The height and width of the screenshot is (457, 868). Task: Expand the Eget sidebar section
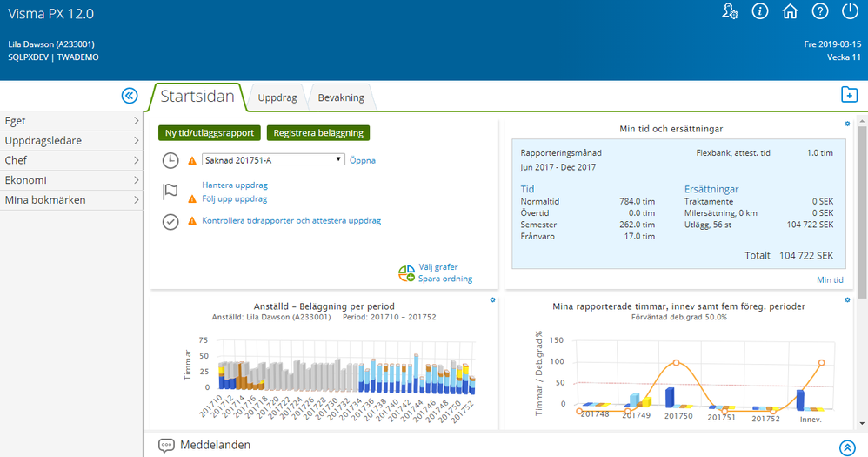(x=71, y=121)
